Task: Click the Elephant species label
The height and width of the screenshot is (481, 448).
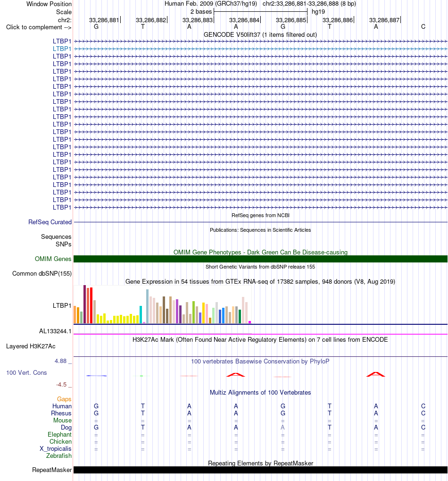Action: click(60, 435)
